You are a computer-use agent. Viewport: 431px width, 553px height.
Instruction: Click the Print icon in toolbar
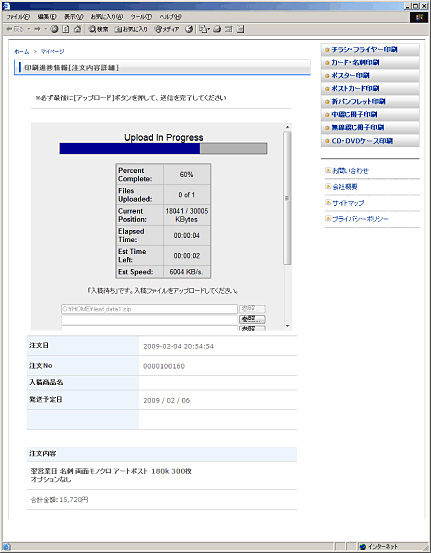(x=217, y=29)
